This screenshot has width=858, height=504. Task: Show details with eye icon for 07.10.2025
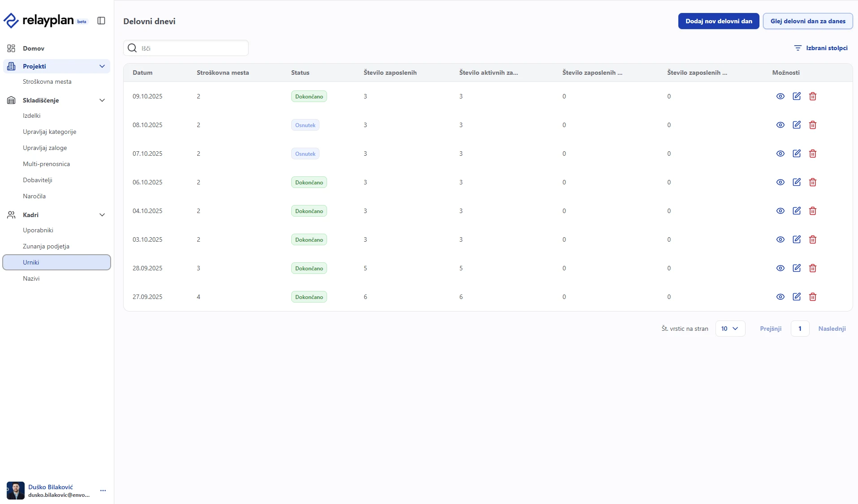(780, 154)
